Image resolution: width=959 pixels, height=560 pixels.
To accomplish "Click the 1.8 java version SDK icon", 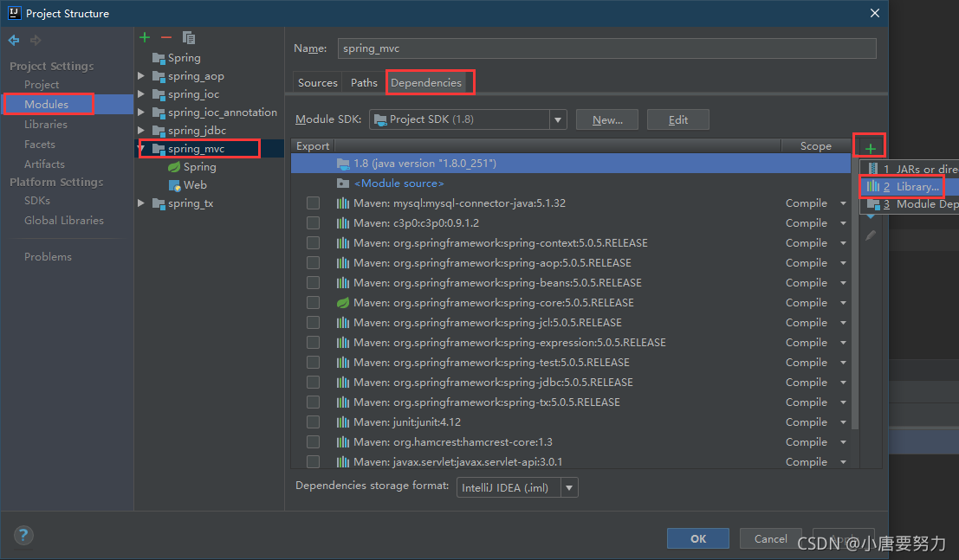I will coord(343,164).
